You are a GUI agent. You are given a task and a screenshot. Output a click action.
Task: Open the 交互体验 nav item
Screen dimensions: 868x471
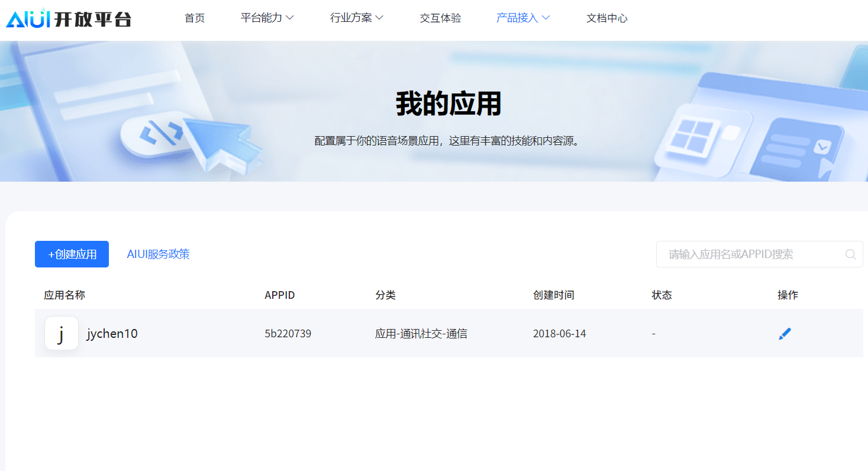[x=440, y=18]
